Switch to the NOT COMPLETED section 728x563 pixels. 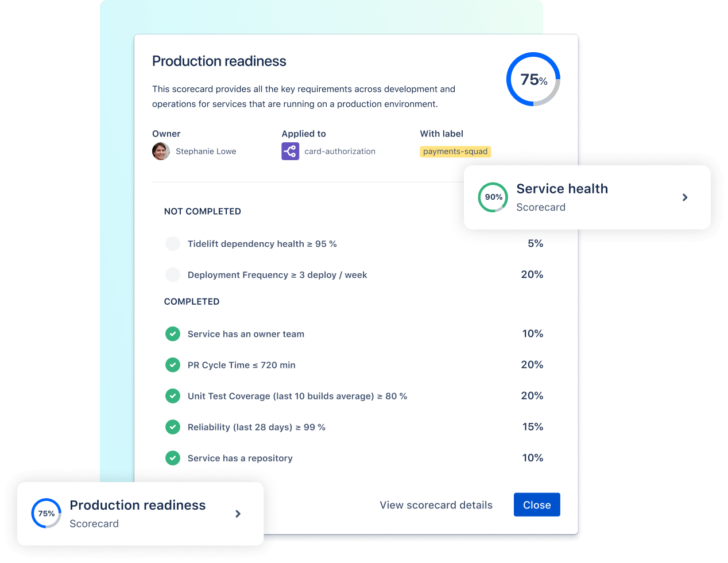(x=202, y=211)
